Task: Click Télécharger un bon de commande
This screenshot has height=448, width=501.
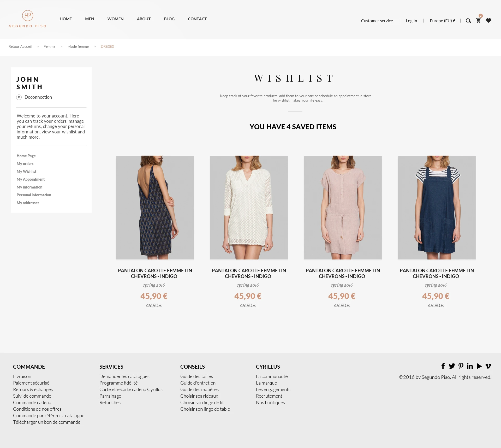Action: (x=47, y=422)
